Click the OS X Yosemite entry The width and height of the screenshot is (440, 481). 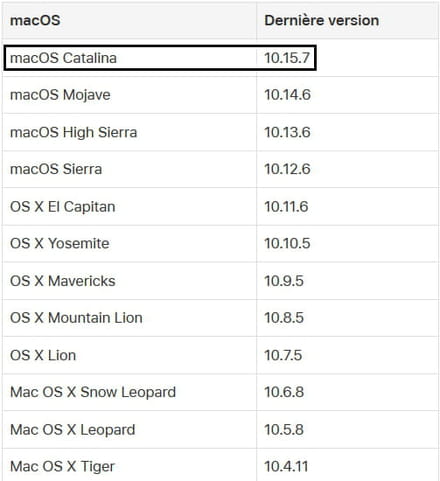(x=60, y=244)
